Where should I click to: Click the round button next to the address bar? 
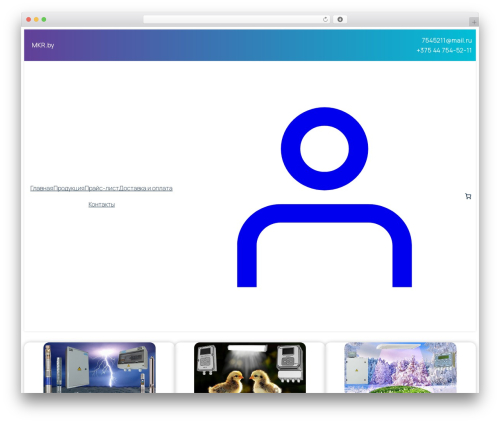(340, 20)
